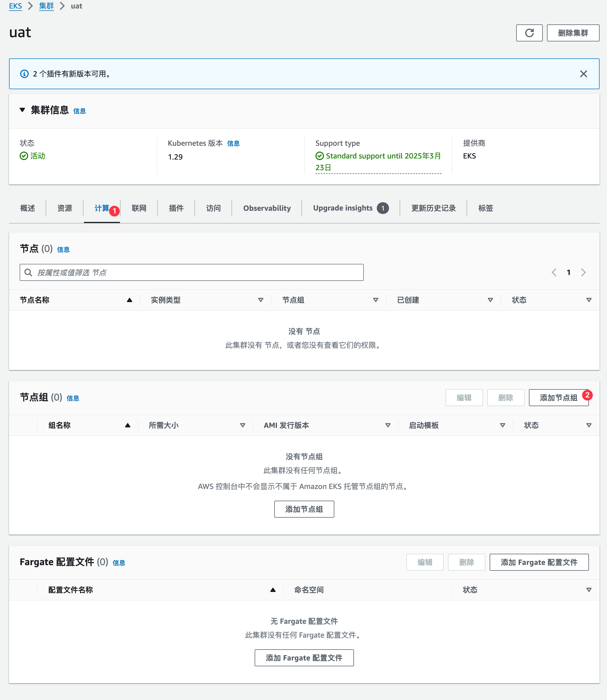
Task: Open 信息 link beside 节点 heading
Action: coord(63,250)
